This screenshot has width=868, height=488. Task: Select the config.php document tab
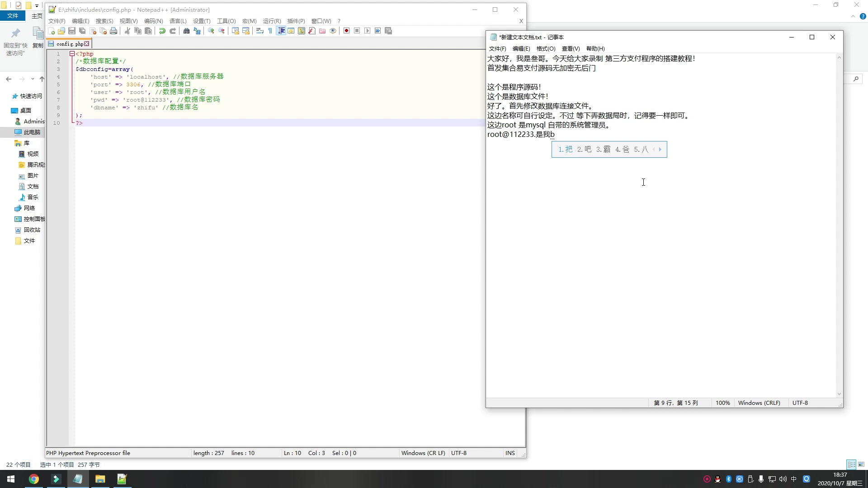[x=69, y=44]
